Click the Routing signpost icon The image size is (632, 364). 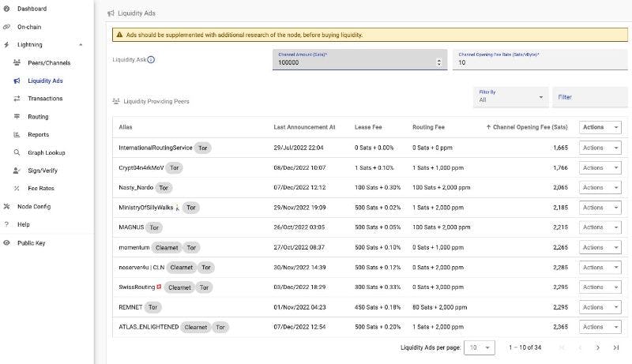pyautogui.click(x=17, y=116)
